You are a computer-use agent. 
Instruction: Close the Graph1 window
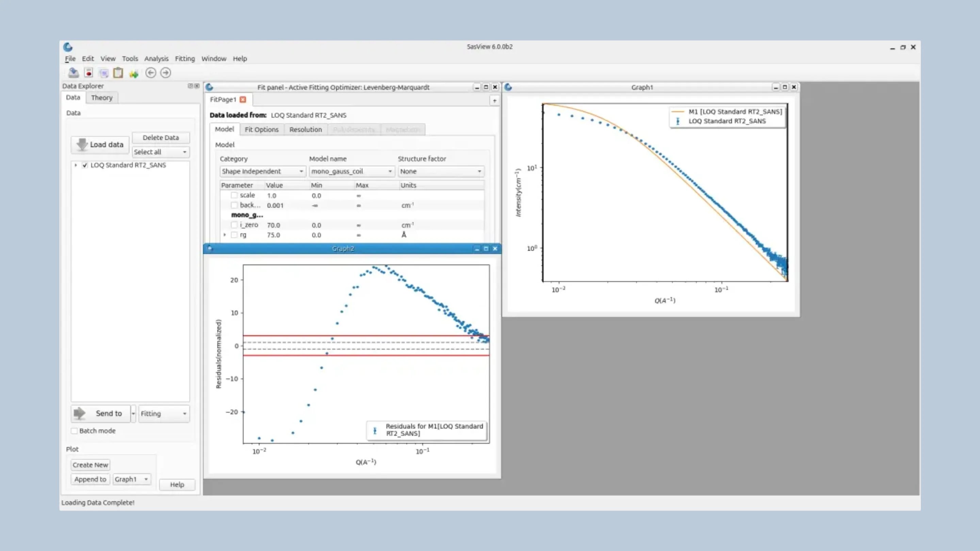(794, 87)
